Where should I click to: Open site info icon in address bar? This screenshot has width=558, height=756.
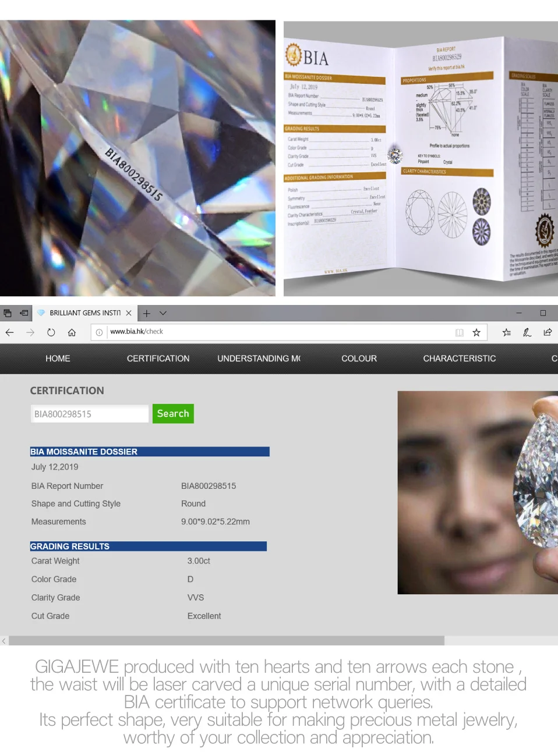pos(99,332)
